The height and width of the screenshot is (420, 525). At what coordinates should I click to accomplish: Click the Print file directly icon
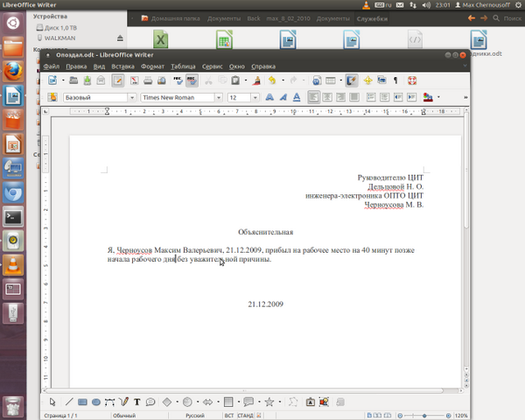click(148, 80)
